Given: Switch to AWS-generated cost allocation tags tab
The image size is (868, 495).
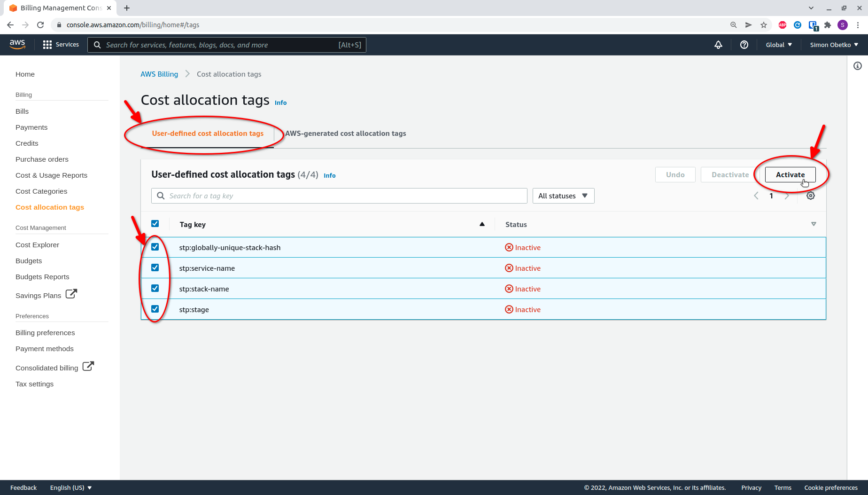Looking at the screenshot, I should click(x=346, y=134).
